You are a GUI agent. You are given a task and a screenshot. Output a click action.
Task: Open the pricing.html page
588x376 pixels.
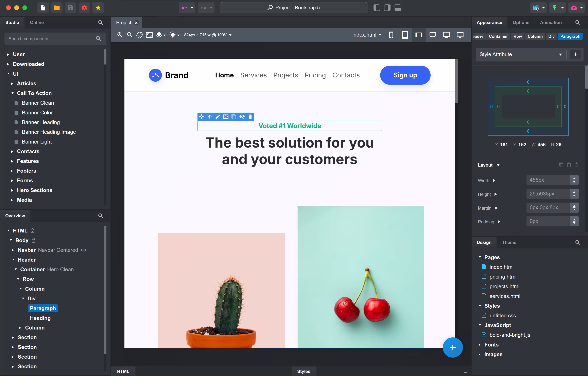pos(503,277)
